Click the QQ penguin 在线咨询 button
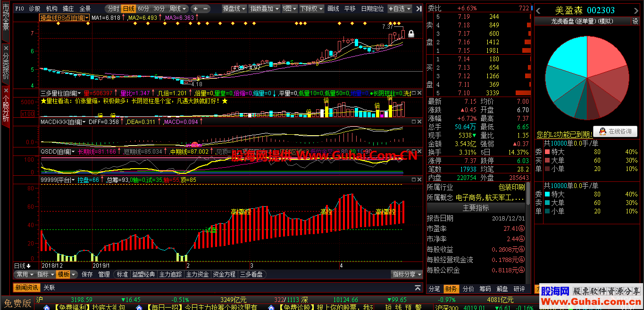 tap(615, 131)
